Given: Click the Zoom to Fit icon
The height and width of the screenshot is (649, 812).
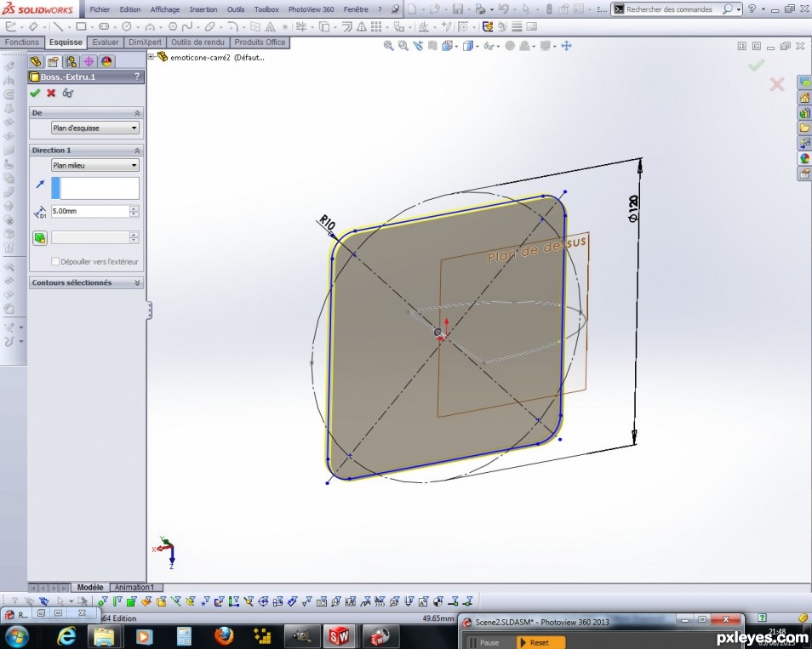Looking at the screenshot, I should [388, 46].
